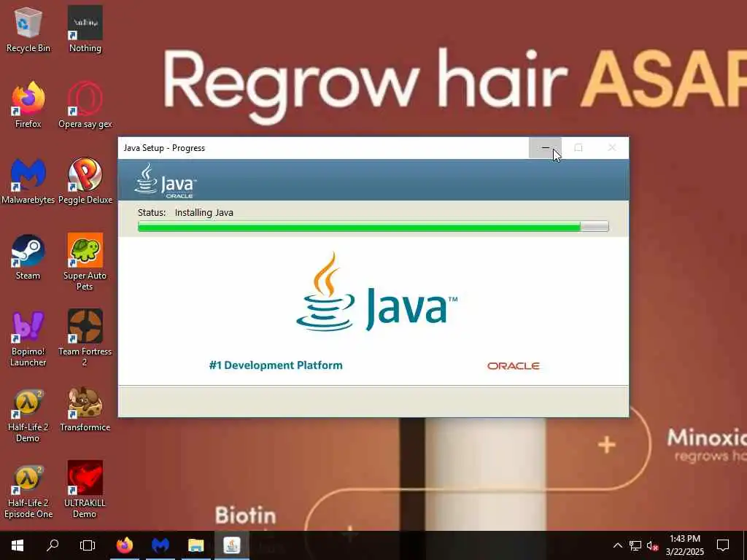Image resolution: width=747 pixels, height=560 pixels.
Task: Click the 'Installing Java' status text
Action: click(x=204, y=212)
